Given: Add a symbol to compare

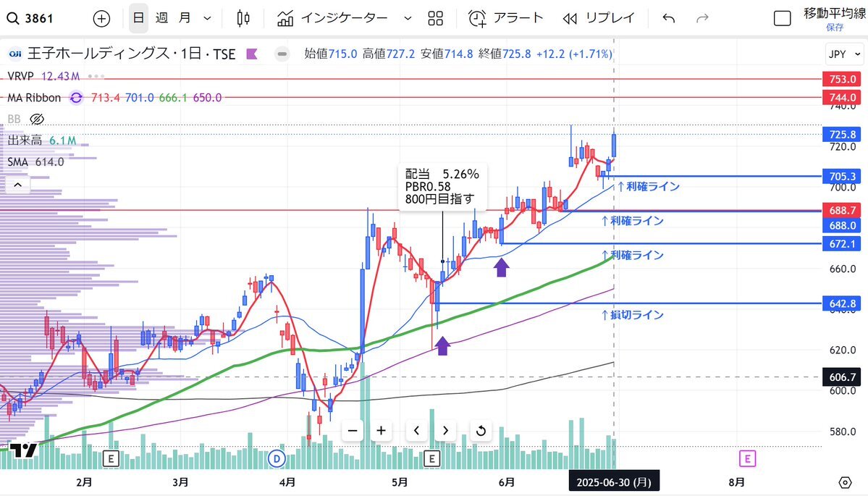Looking at the screenshot, I should [101, 19].
